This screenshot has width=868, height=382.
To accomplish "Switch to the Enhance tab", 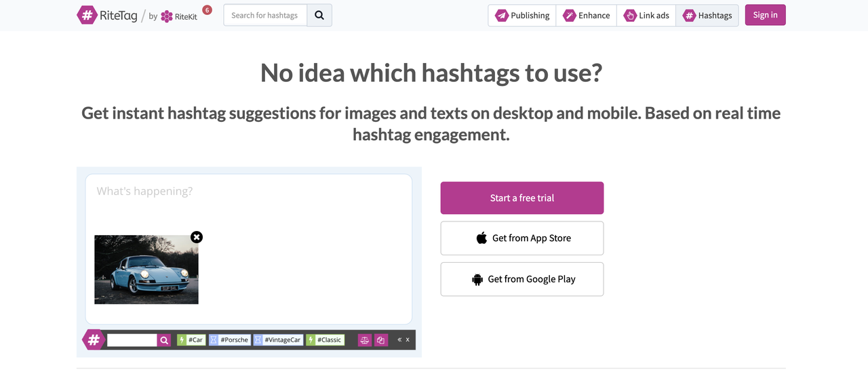I will point(587,16).
